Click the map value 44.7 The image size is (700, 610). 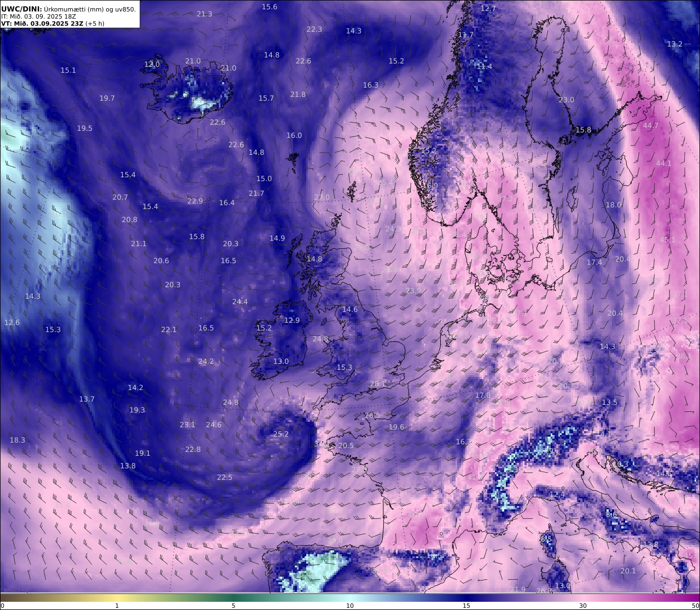click(x=651, y=125)
